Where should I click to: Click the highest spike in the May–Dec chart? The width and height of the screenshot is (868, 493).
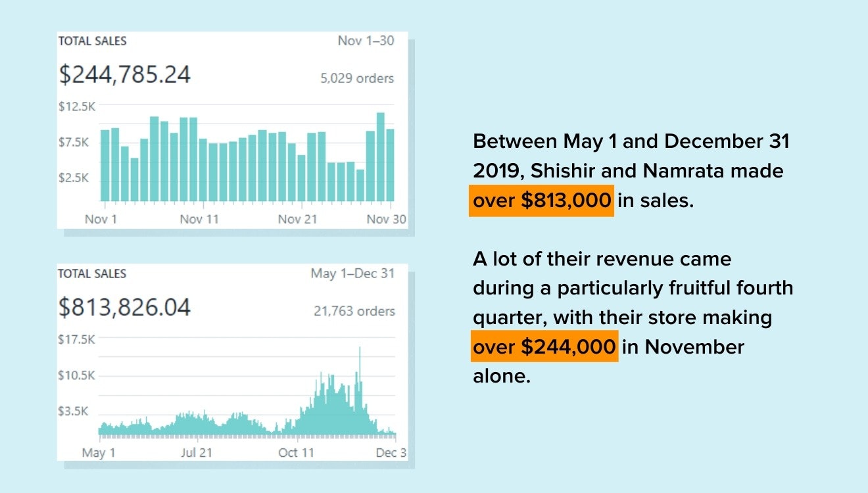coord(360,388)
